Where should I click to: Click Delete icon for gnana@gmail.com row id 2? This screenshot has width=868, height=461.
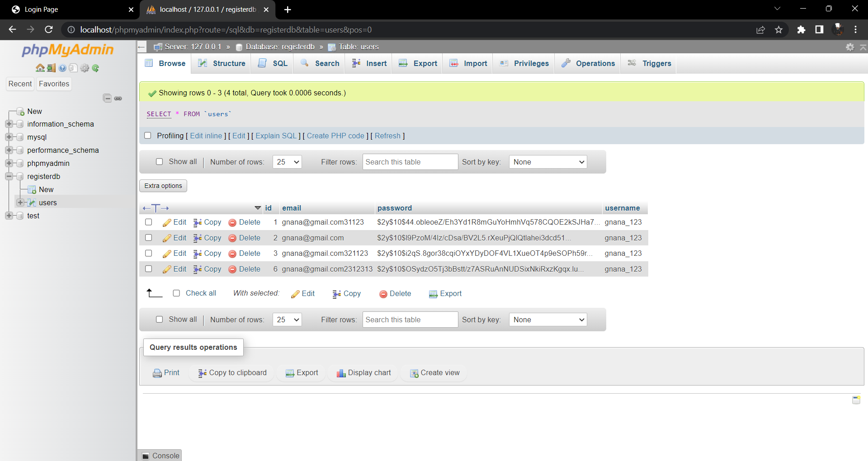245,238
